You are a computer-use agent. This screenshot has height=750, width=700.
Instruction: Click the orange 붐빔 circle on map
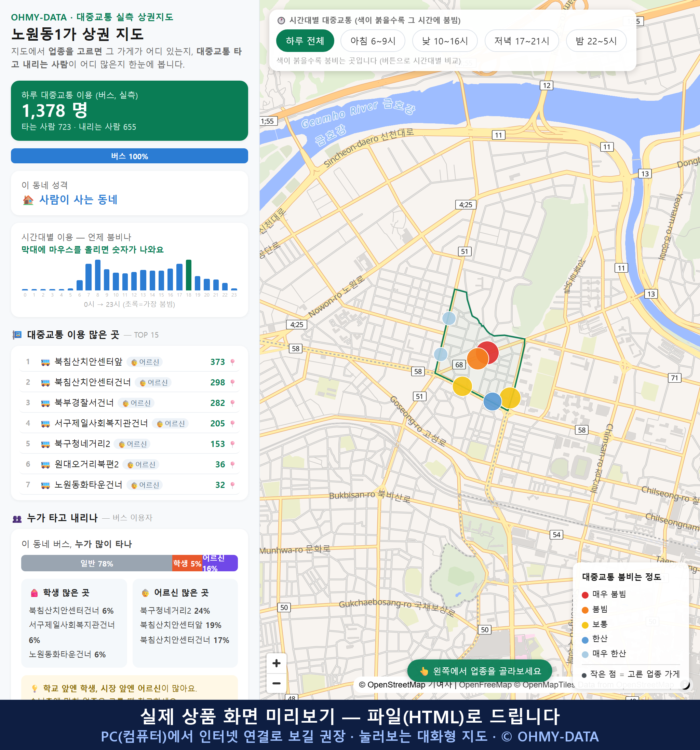[x=477, y=359]
